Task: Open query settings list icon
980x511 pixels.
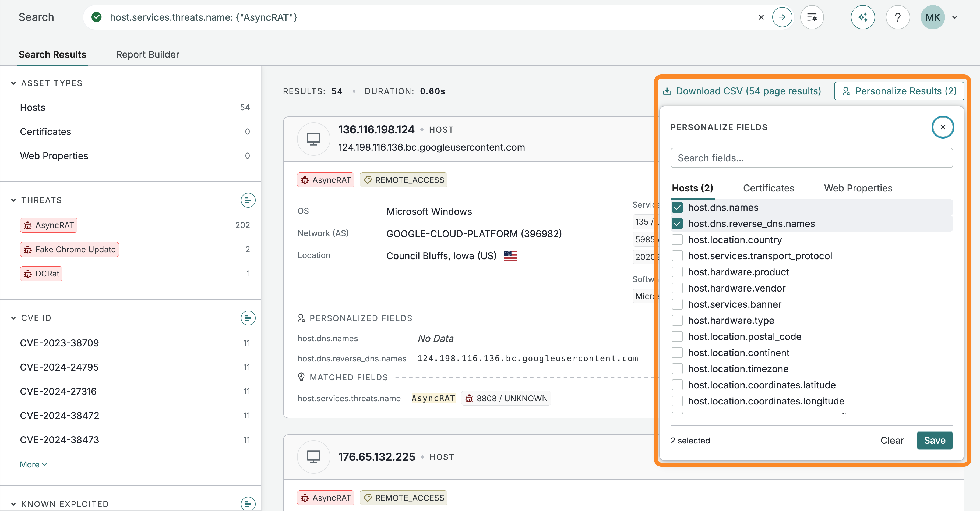Action: 812,17
